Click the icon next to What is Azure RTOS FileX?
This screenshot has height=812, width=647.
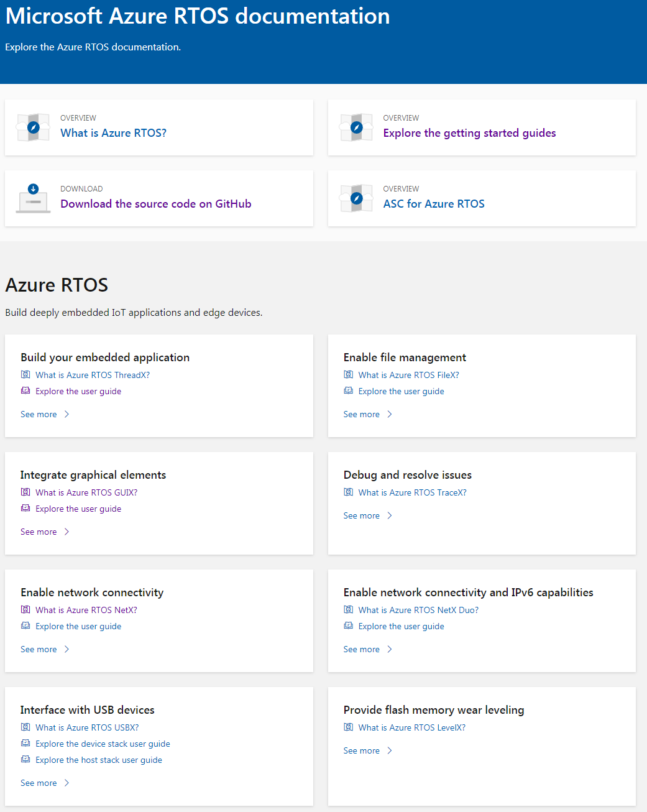(349, 375)
